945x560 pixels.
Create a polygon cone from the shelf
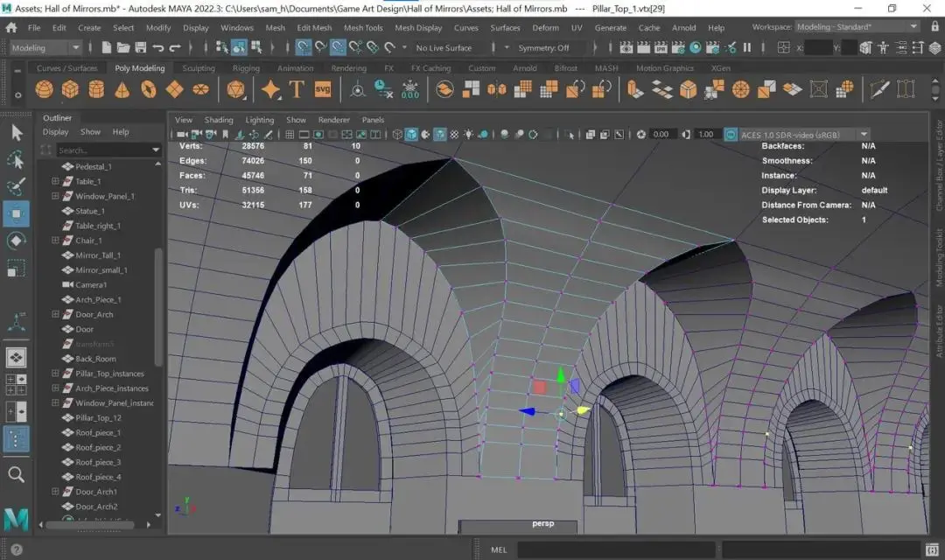coord(122,90)
